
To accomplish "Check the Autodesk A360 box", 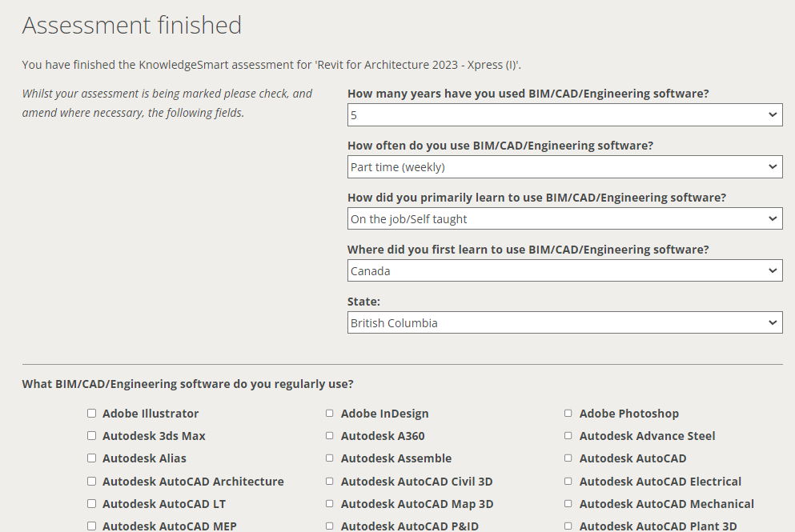I will click(x=330, y=436).
